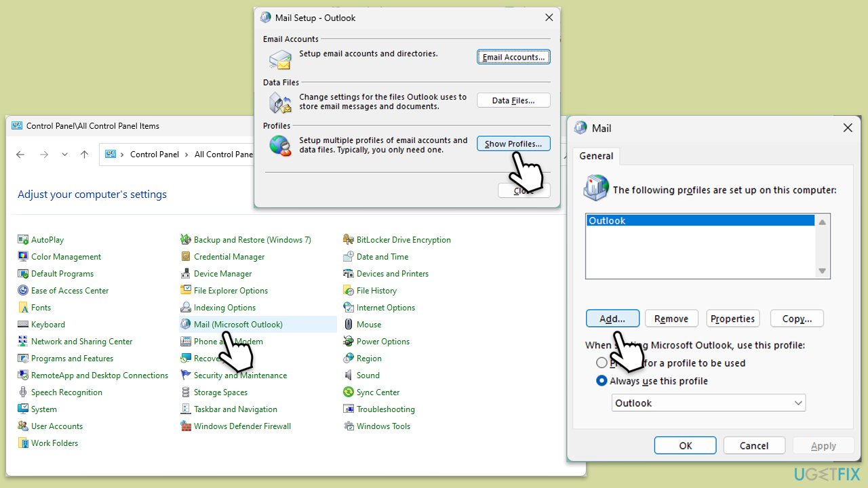Switch to the General tab

click(x=596, y=156)
